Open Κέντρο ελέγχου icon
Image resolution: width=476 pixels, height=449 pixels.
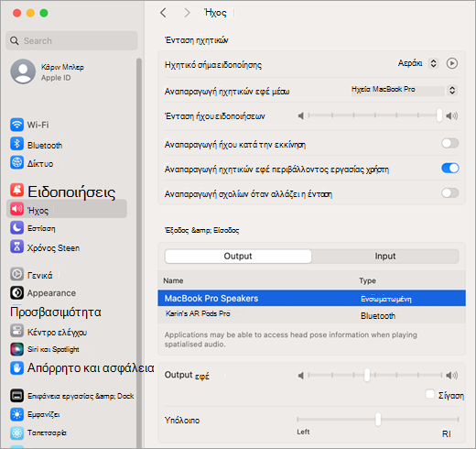pos(16,331)
